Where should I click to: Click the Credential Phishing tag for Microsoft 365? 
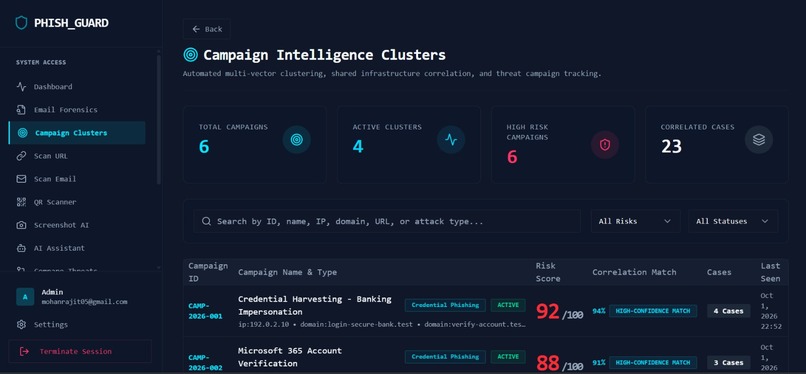tap(445, 357)
